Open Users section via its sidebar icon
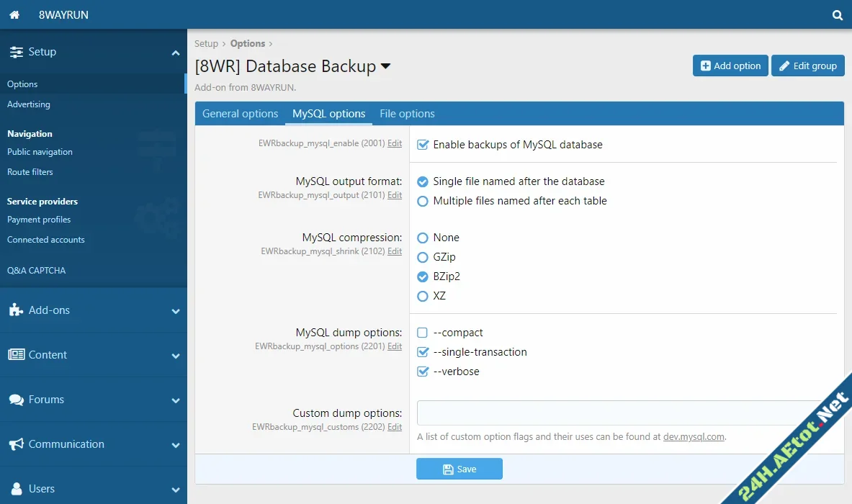This screenshot has height=504, width=852. click(x=16, y=489)
